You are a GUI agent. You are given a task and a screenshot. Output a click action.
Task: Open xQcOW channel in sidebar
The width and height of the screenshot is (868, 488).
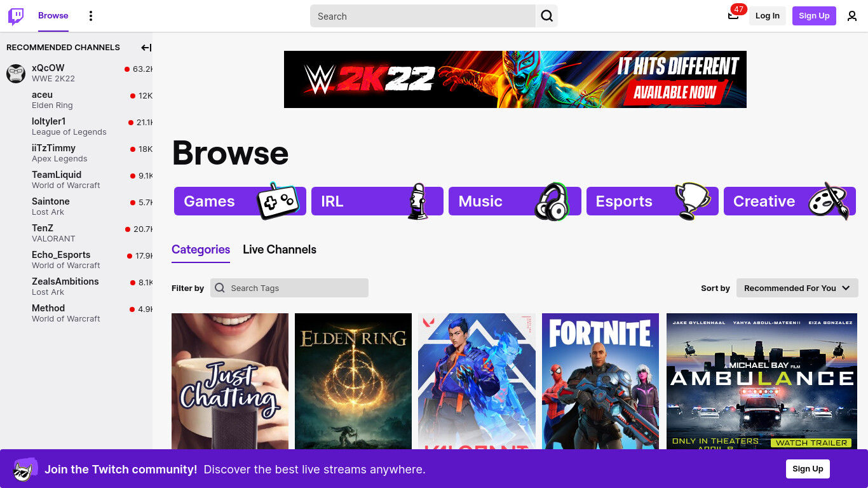76,73
